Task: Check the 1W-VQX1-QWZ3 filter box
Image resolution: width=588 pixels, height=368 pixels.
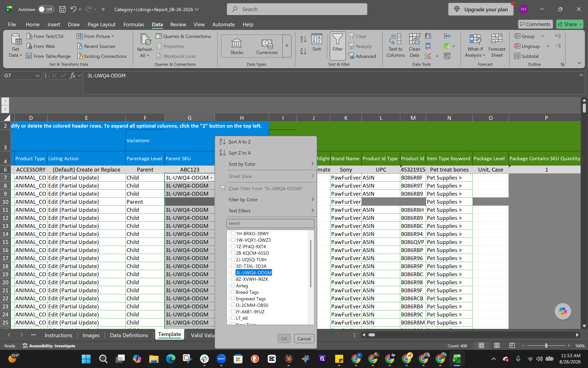Action: click(233, 240)
